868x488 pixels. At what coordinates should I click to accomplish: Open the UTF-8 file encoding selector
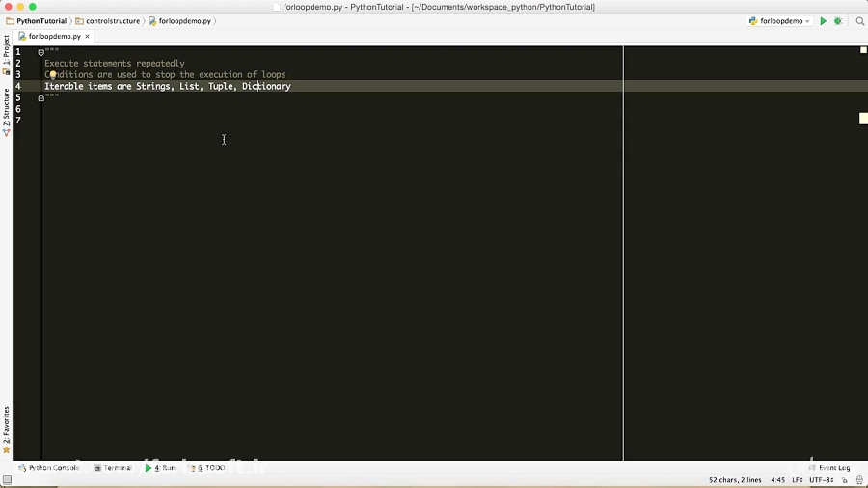[x=820, y=479]
